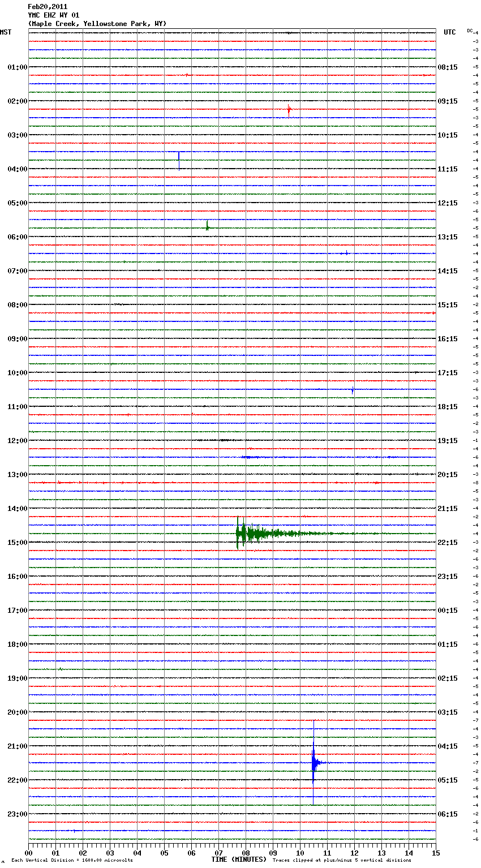
Task: Click the 13:15 UTC time label
Action: (x=448, y=237)
